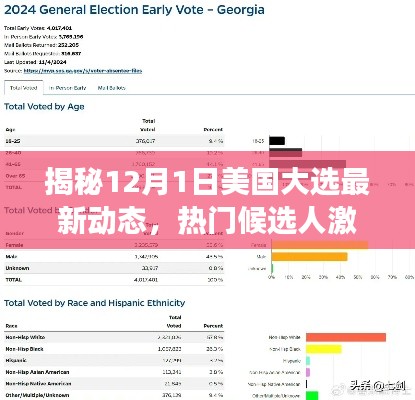Click the Total Voted by Race heading
Image resolution: width=415 pixels, height=400 pixels.
click(94, 303)
